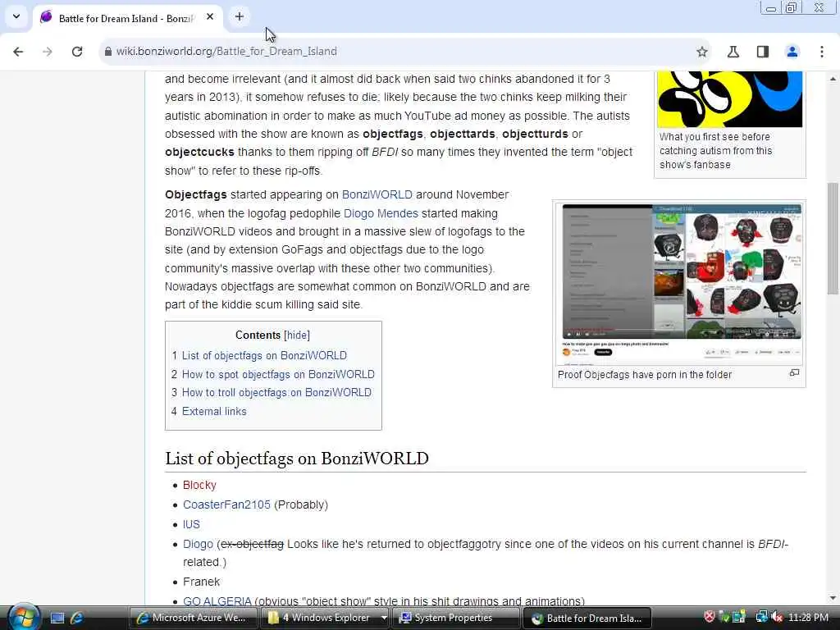The width and height of the screenshot is (840, 630).
Task: Switch to the System Properties taskbar window
Action: click(x=455, y=619)
